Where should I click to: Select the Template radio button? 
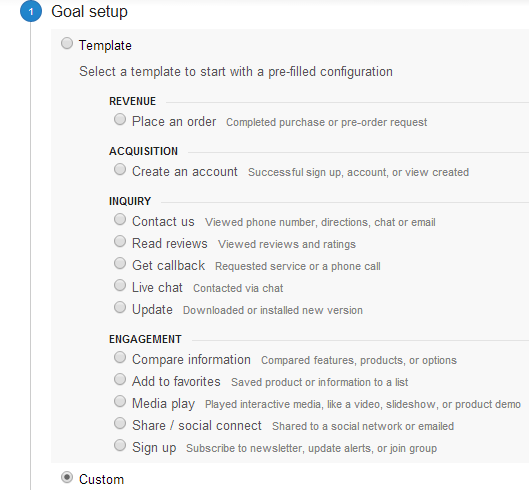(67, 44)
